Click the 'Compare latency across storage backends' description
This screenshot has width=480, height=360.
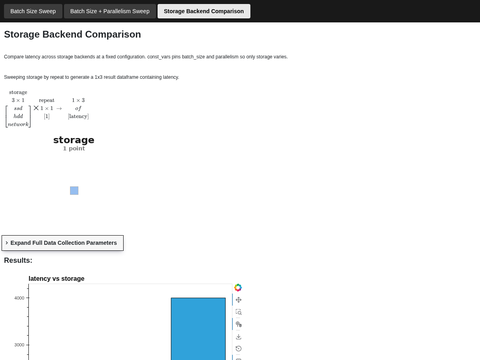[x=146, y=57]
